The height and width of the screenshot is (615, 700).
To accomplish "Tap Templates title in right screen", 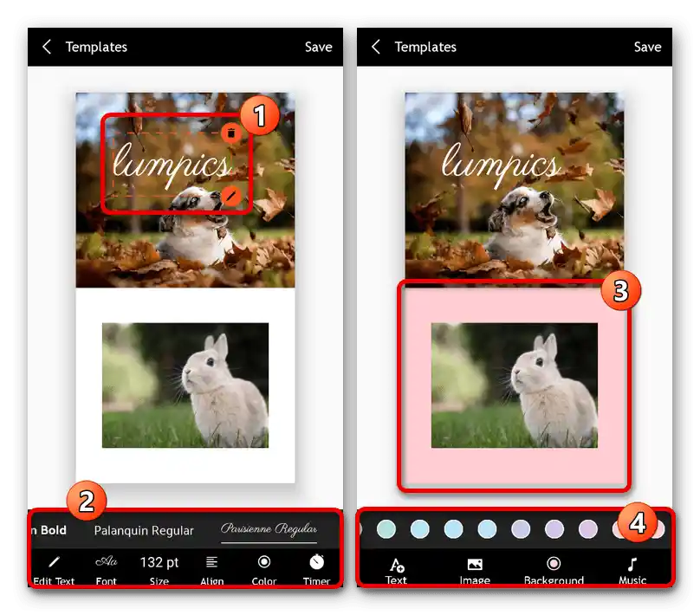I will (x=425, y=47).
